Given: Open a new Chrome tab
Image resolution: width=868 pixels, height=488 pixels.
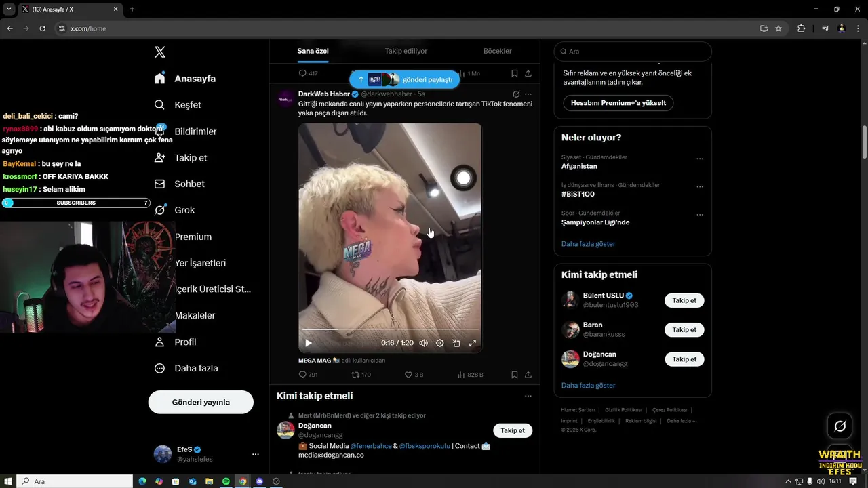Looking at the screenshot, I should tap(132, 9).
